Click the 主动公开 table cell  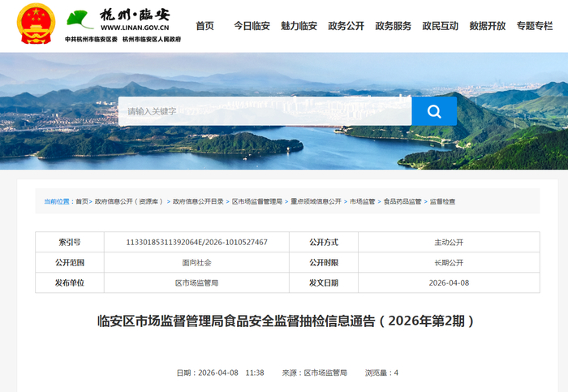tap(449, 242)
